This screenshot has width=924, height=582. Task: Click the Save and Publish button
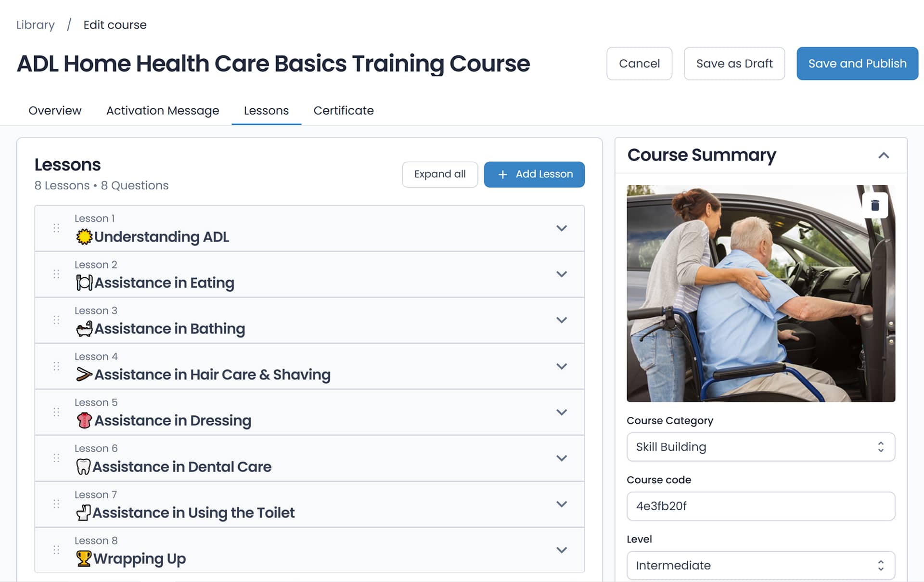(857, 64)
